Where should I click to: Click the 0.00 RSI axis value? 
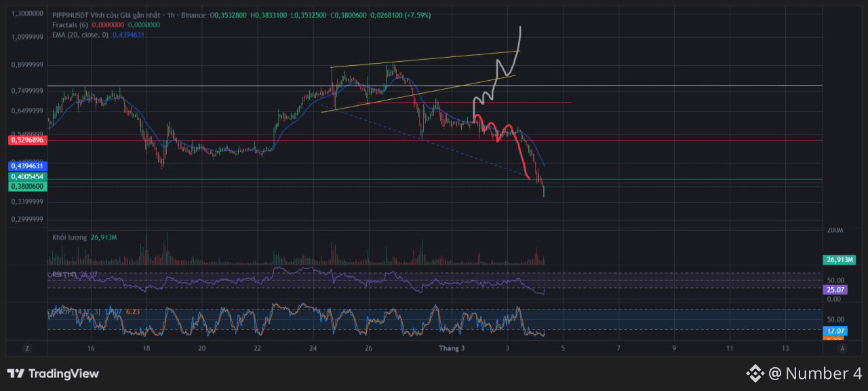coord(834,299)
